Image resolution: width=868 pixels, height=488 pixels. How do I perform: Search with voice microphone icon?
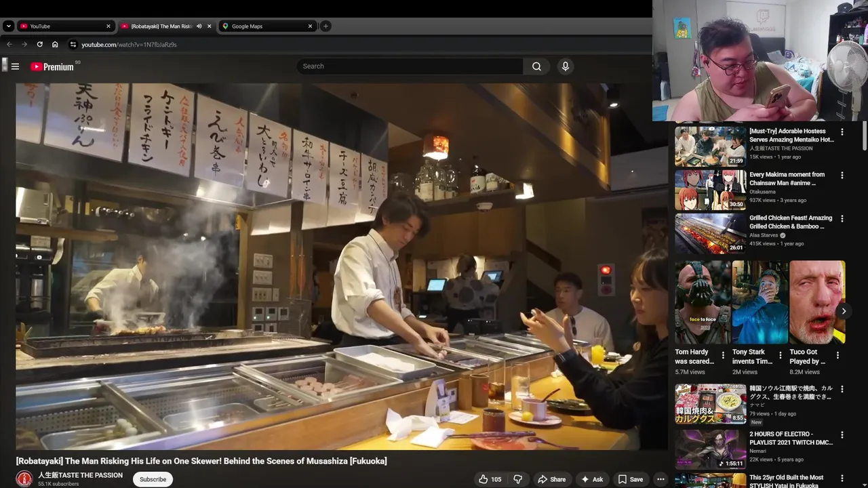point(565,66)
